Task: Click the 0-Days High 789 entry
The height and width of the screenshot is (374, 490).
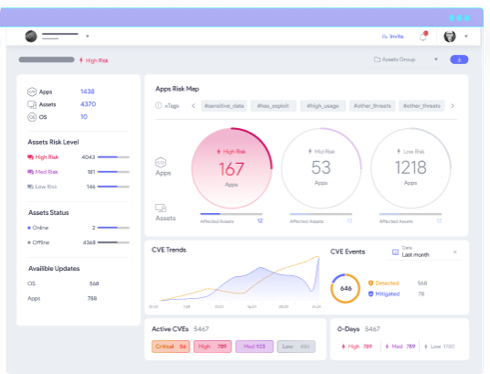Action: point(357,346)
